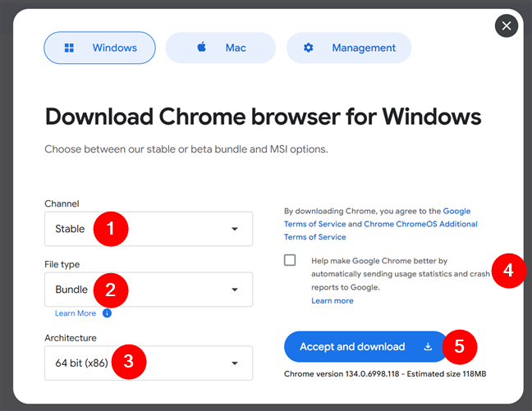Open the Management tab
This screenshot has height=411, width=532.
coord(349,48)
